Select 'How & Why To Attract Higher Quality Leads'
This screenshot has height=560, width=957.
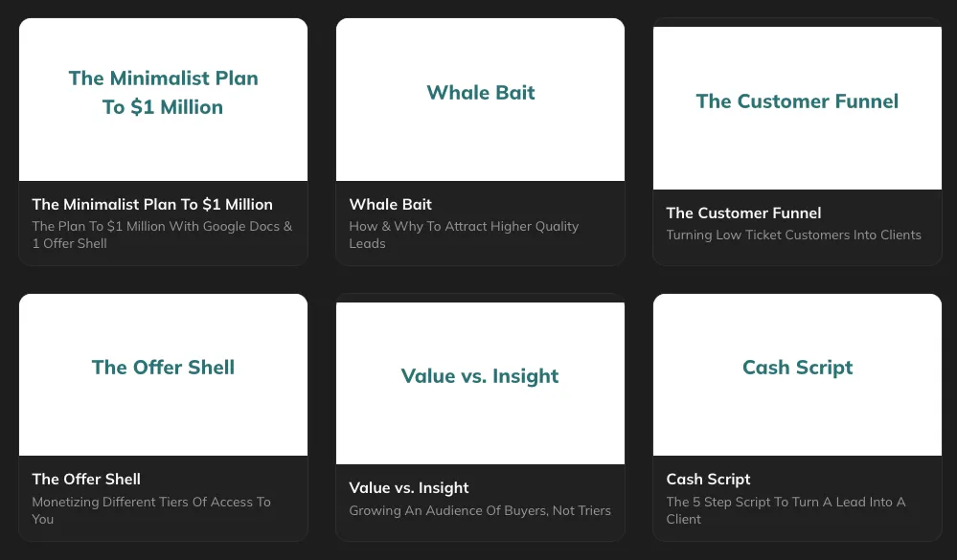tap(464, 235)
